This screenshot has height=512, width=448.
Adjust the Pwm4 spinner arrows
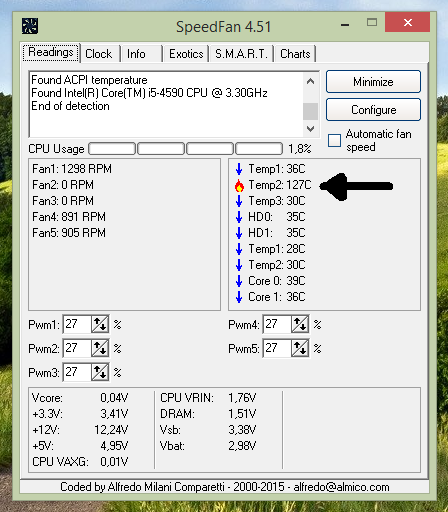click(300, 324)
